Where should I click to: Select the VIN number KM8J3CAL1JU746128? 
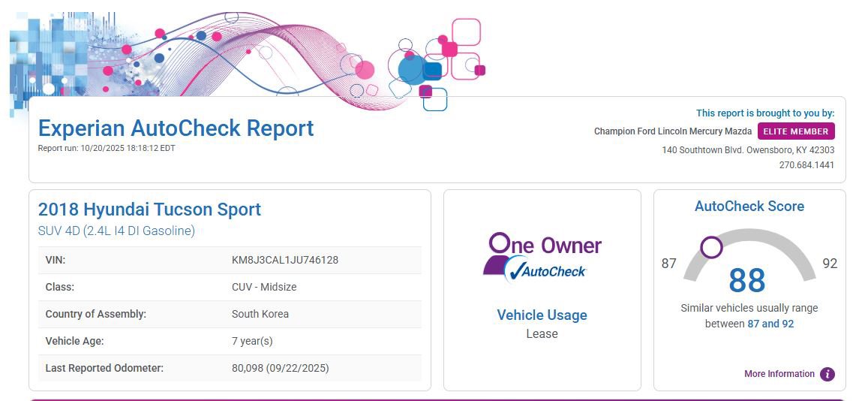tap(284, 260)
